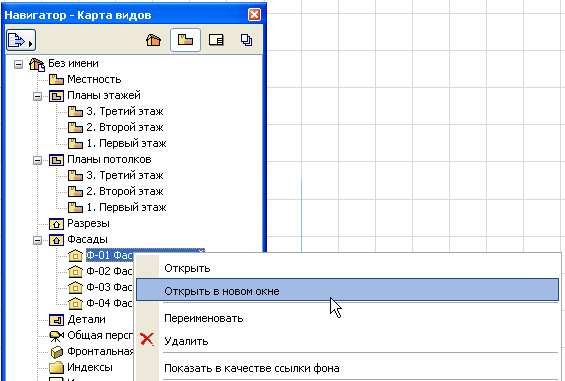The width and height of the screenshot is (565, 381).
Task: Select the Индексы tree label
Action: click(x=90, y=367)
